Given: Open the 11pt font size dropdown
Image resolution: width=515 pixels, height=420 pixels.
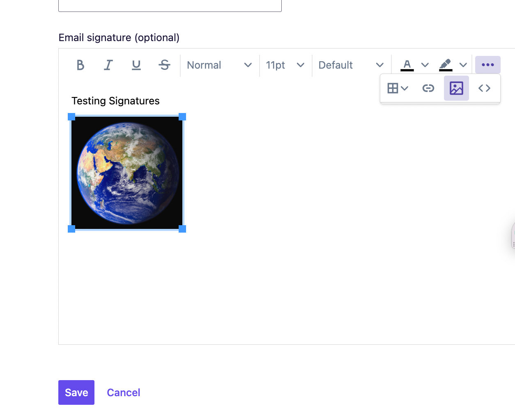Looking at the screenshot, I should tap(285, 65).
